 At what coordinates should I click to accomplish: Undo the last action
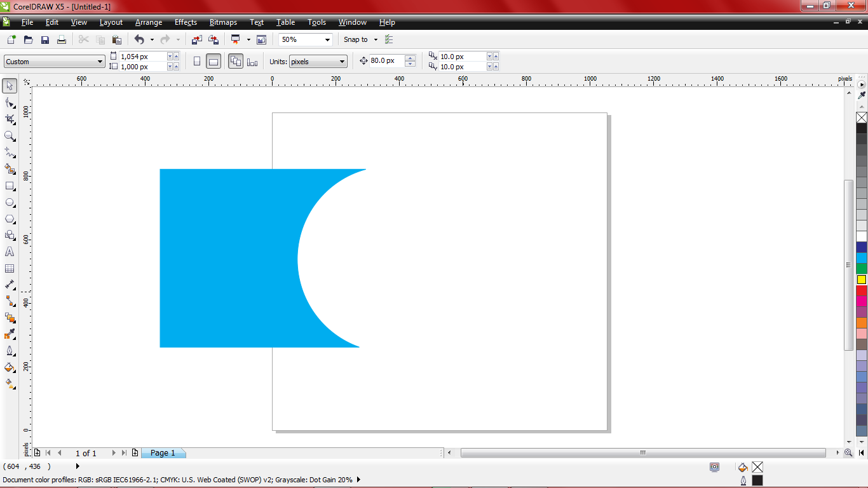pyautogui.click(x=139, y=39)
